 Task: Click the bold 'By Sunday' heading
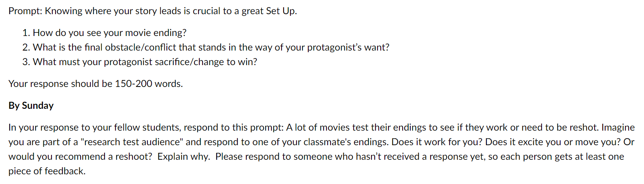click(31, 106)
